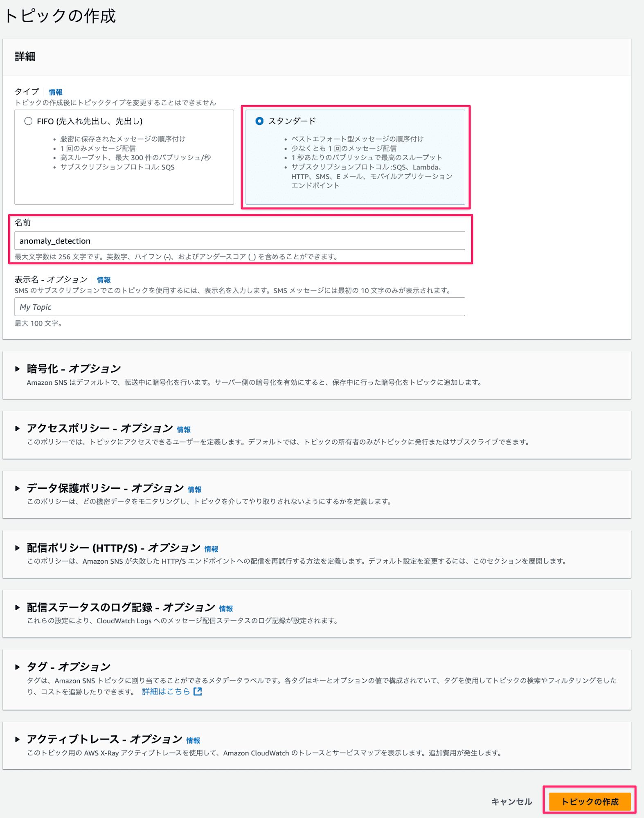Click the 詳細 section heading
The height and width of the screenshot is (818, 644).
point(25,56)
